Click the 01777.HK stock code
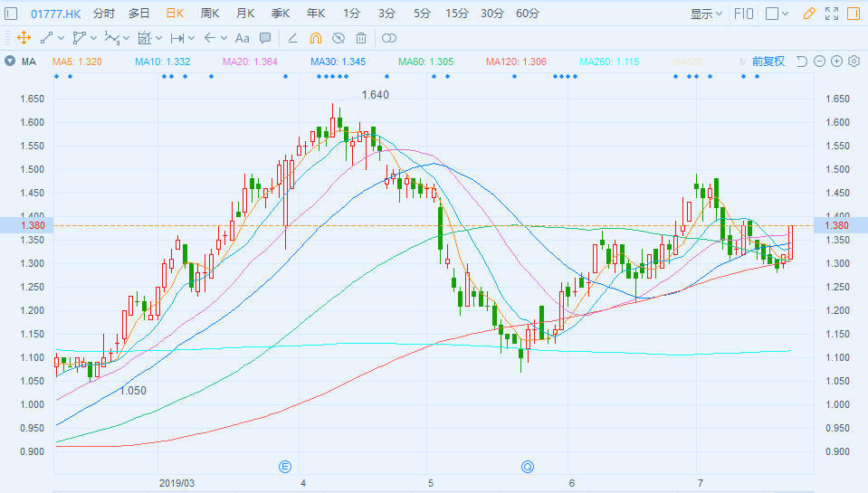Screen dimensions: 868x493 55,14
